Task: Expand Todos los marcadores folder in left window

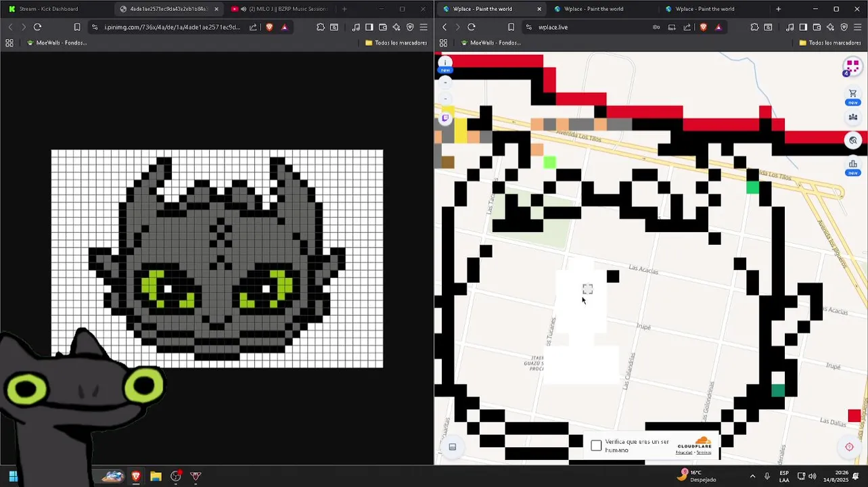Action: [x=396, y=43]
